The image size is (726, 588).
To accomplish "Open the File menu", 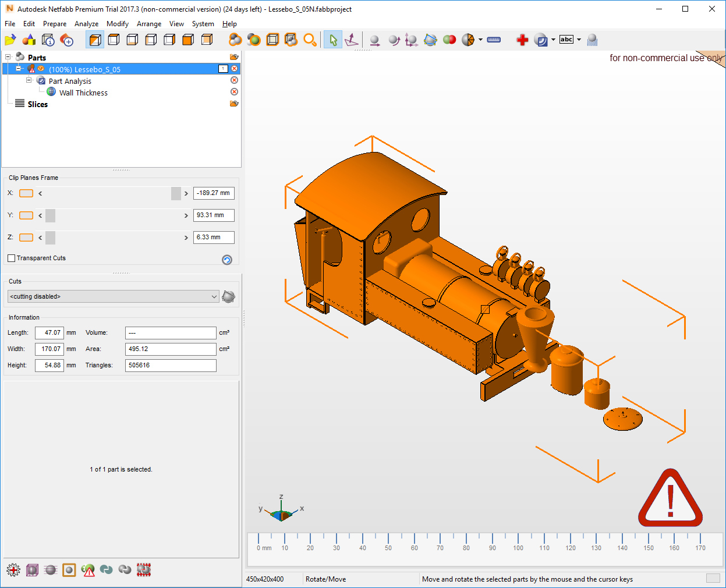I will tap(10, 24).
